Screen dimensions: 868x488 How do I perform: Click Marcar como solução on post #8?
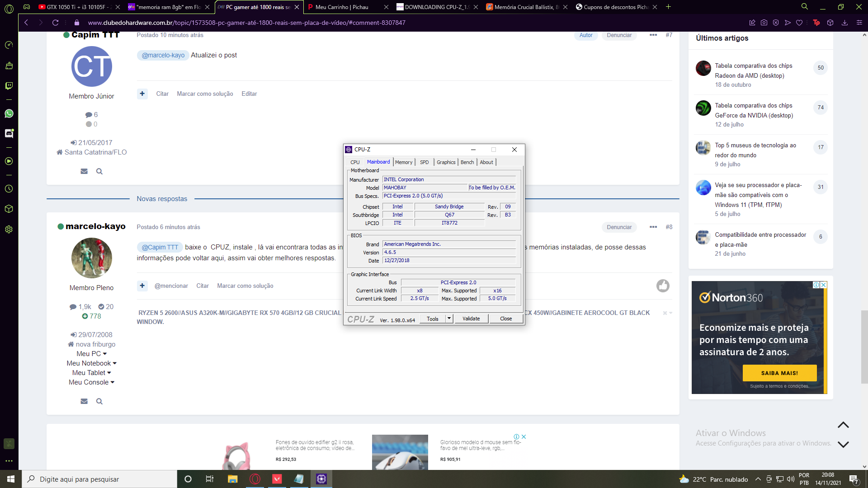245,286
